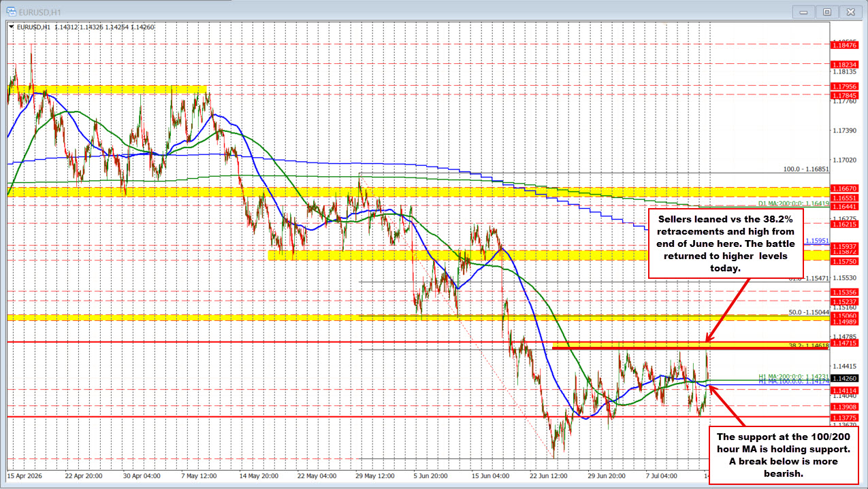Click the D1 MA:200 1.16419 label
This screenshot has width=868, height=489.
pyautogui.click(x=794, y=203)
